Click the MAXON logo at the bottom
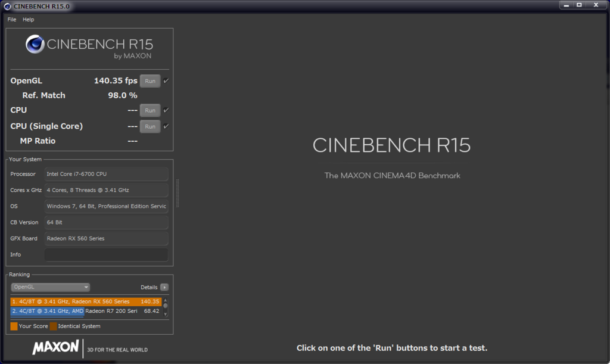The height and width of the screenshot is (364, 610). pyautogui.click(x=55, y=347)
